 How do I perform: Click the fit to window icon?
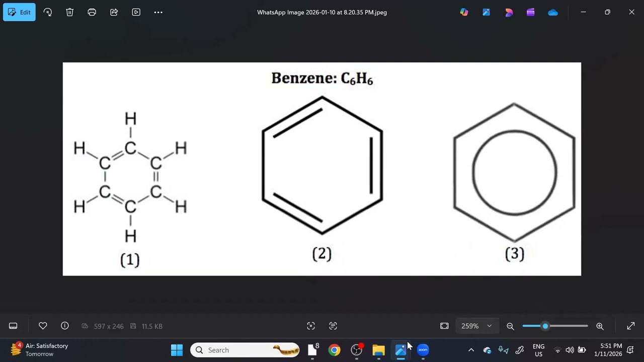[x=444, y=326]
